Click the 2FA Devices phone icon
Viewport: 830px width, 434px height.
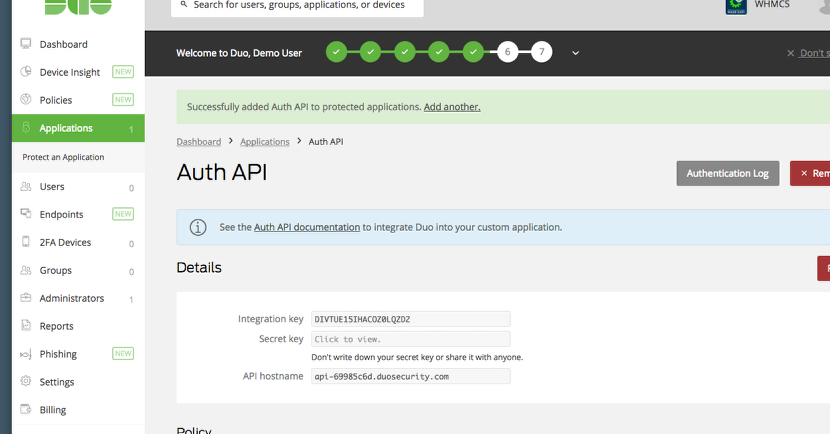[x=25, y=241]
